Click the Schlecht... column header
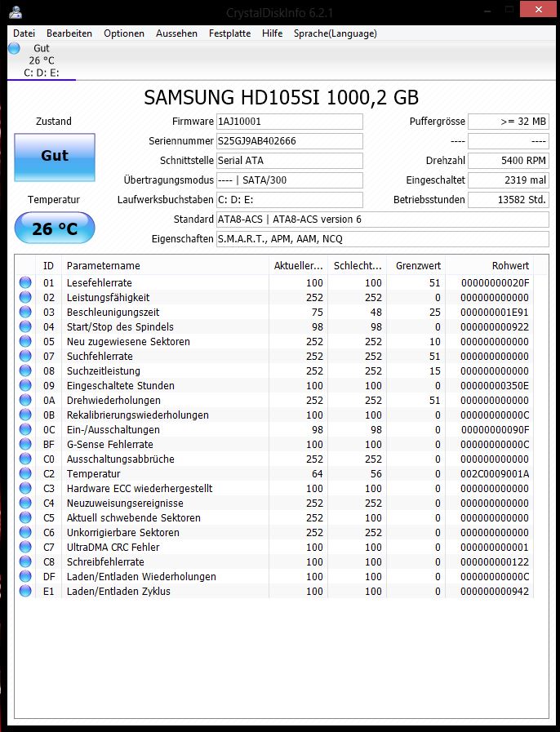Image resolution: width=560 pixels, height=732 pixels. click(x=358, y=266)
